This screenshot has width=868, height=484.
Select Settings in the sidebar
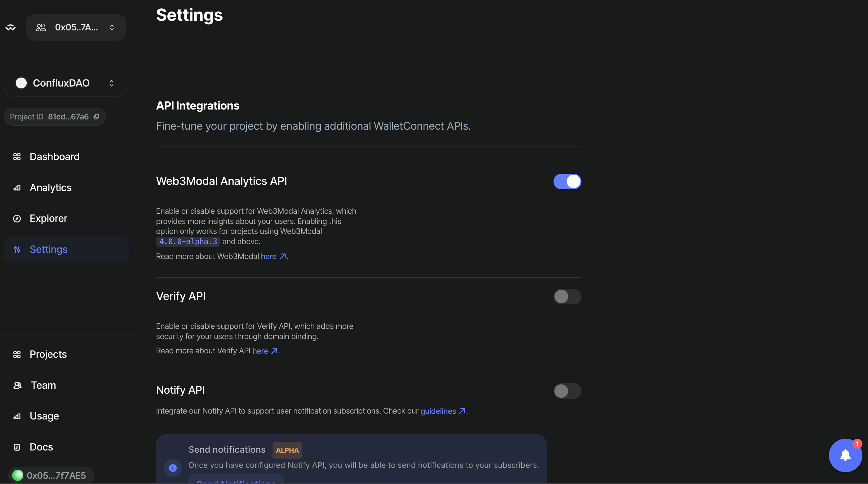[x=48, y=249]
